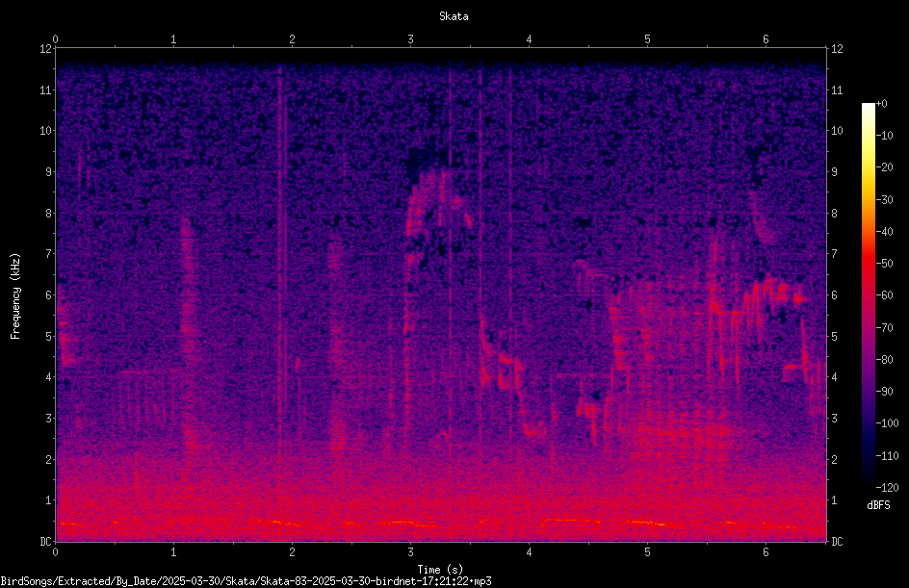The image size is (909, 588).
Task: Click the "-60" color scale label
Action: [x=884, y=295]
